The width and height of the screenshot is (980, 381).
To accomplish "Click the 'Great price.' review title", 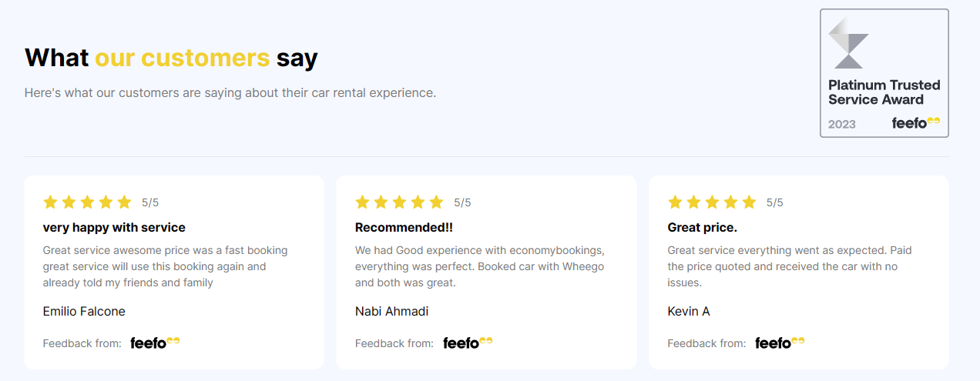I will pyautogui.click(x=702, y=228).
